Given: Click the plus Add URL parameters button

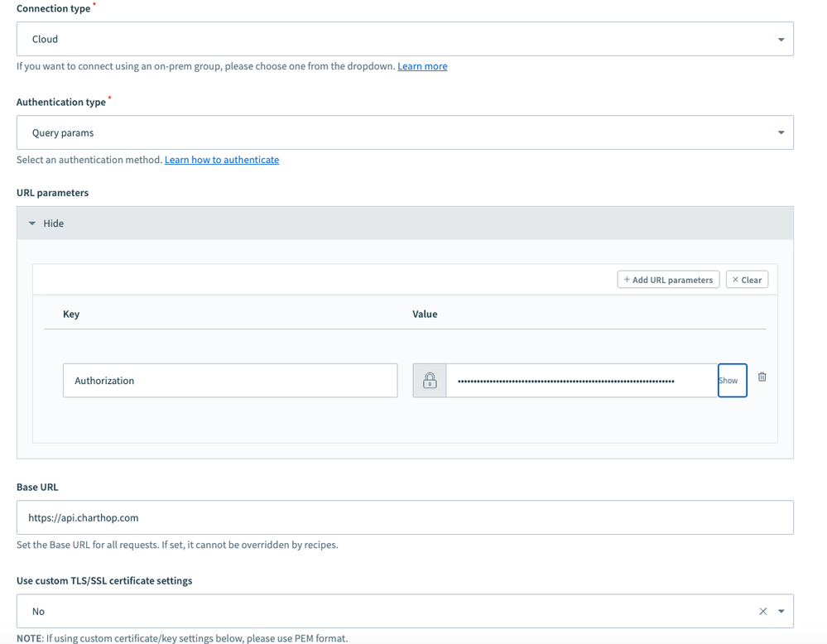Looking at the screenshot, I should 668,280.
